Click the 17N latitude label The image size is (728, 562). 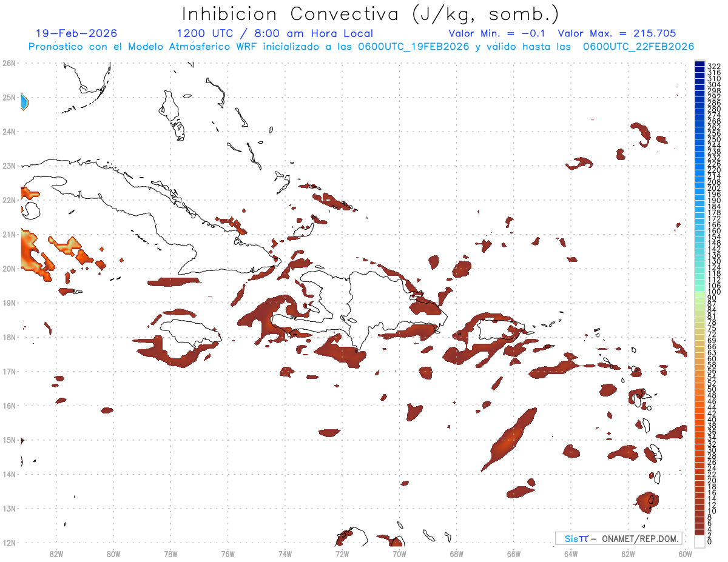tap(9, 371)
